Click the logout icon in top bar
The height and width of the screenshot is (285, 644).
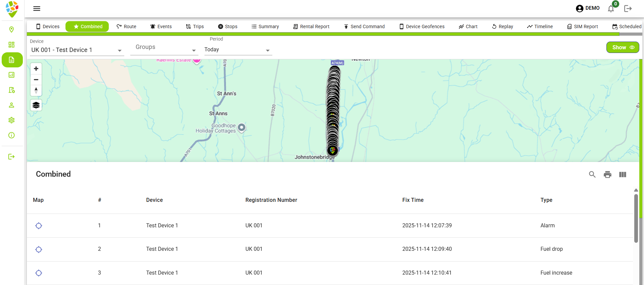628,9
